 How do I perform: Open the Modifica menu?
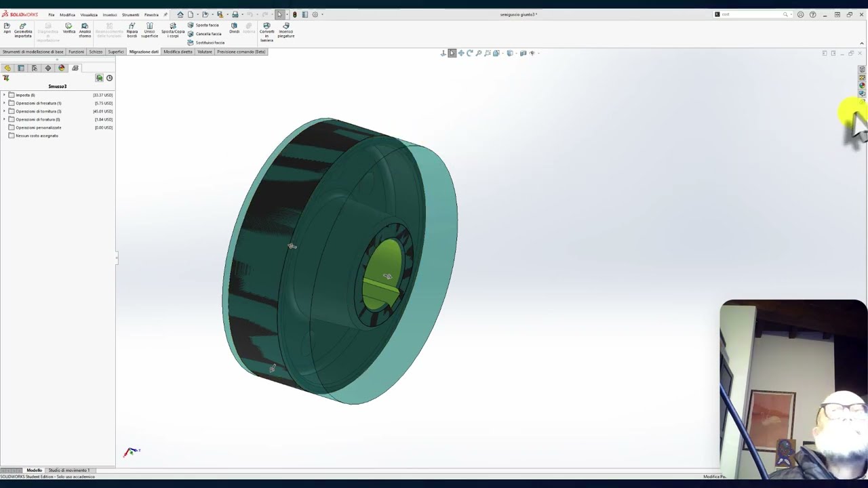pyautogui.click(x=67, y=14)
